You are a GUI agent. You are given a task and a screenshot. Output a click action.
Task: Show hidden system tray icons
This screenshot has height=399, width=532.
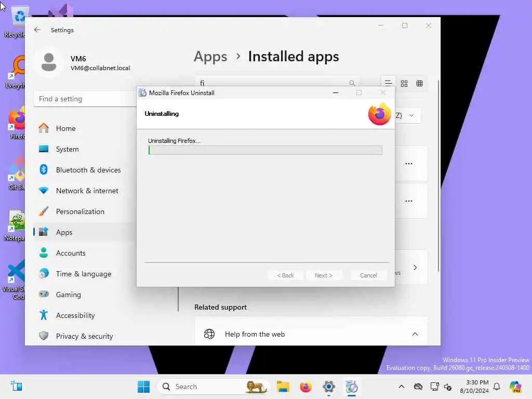click(402, 387)
